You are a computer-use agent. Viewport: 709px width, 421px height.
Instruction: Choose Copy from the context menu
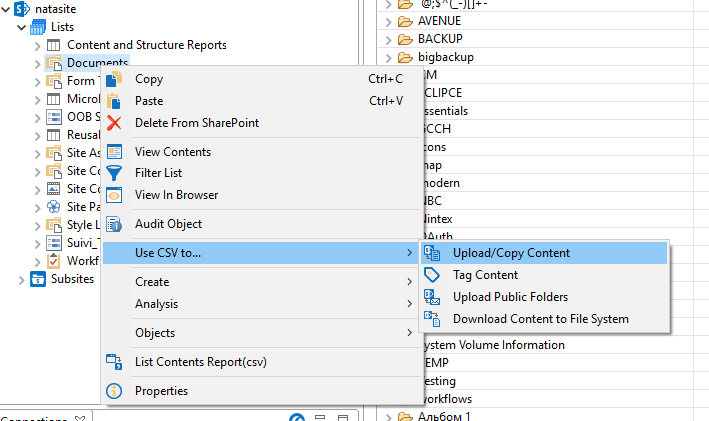coord(262,79)
